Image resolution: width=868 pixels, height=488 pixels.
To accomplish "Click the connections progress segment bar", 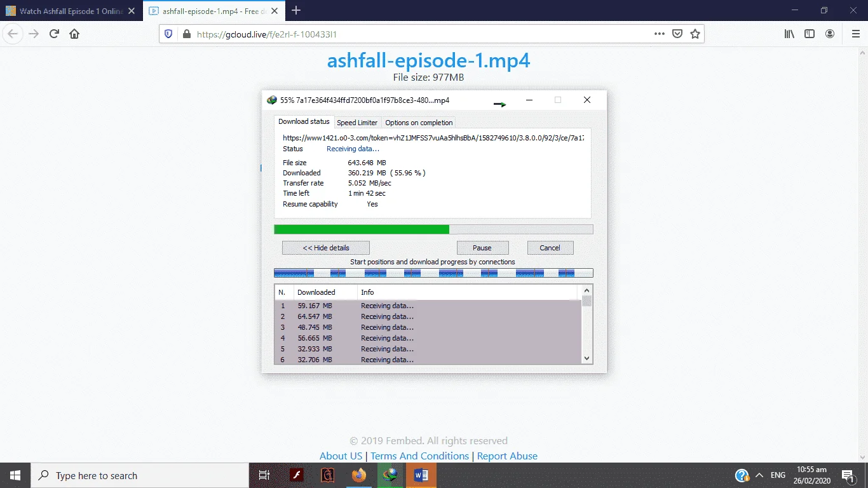I will [x=433, y=273].
